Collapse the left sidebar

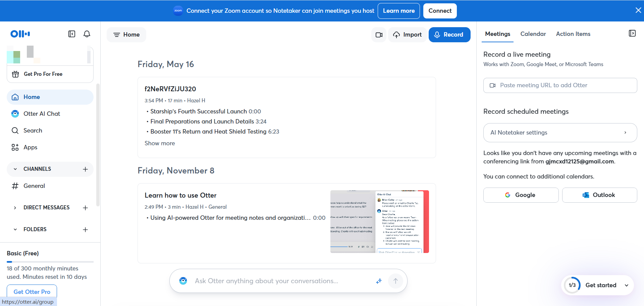pyautogui.click(x=71, y=34)
